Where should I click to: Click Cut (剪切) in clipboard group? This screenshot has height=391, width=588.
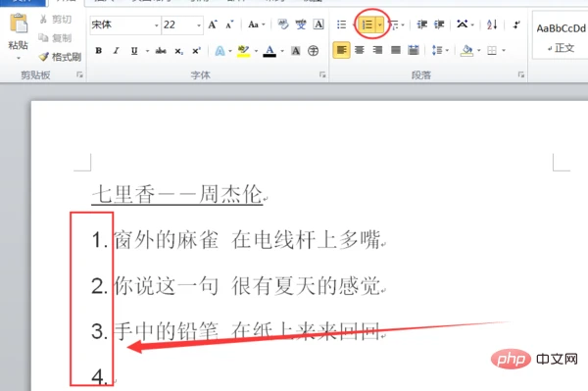[55, 20]
